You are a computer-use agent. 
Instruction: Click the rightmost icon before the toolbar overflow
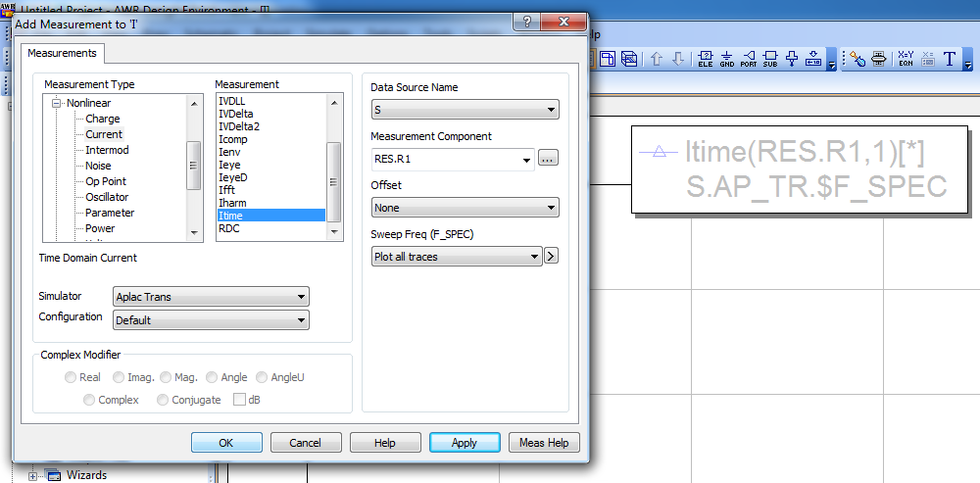coord(813,59)
